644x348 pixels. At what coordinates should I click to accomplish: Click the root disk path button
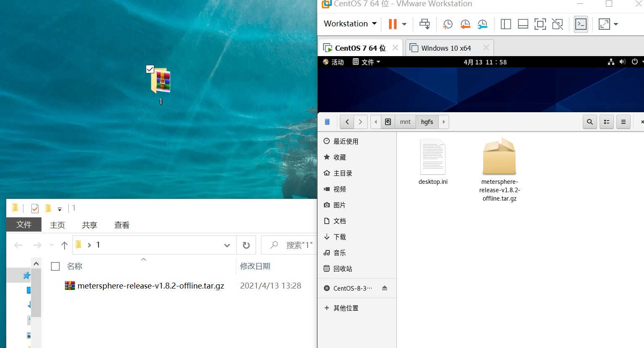(388, 122)
